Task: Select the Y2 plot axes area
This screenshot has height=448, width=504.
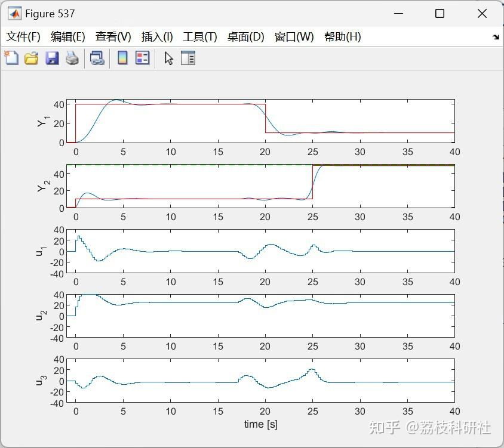Action: 260,186
